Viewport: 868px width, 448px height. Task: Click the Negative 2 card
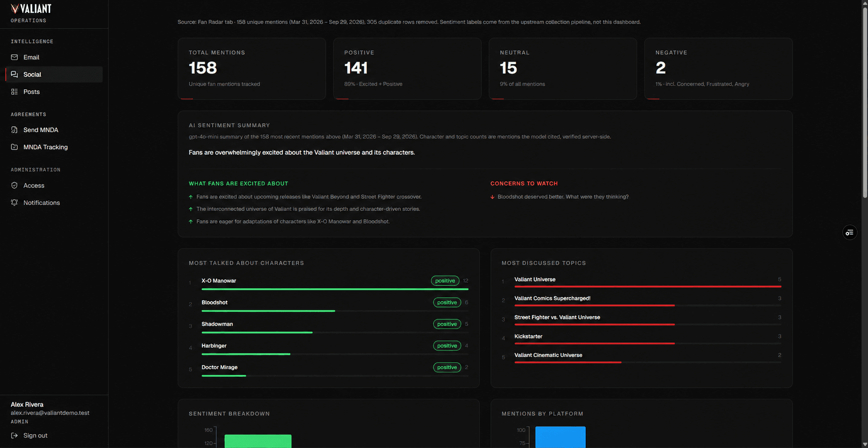[x=718, y=69]
